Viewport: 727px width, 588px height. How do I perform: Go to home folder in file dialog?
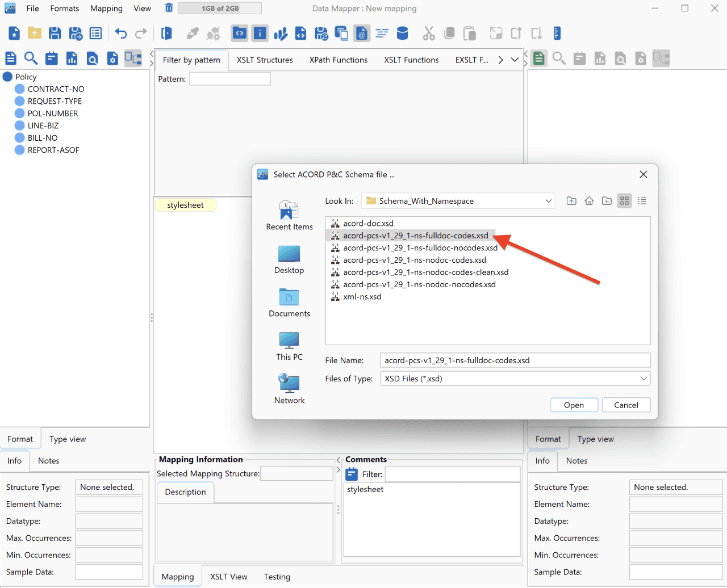589,201
